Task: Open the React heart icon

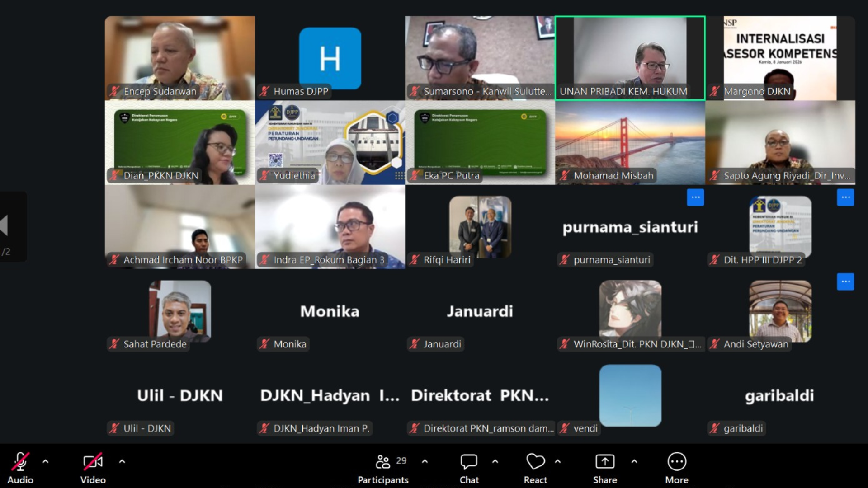Action: pos(535,462)
